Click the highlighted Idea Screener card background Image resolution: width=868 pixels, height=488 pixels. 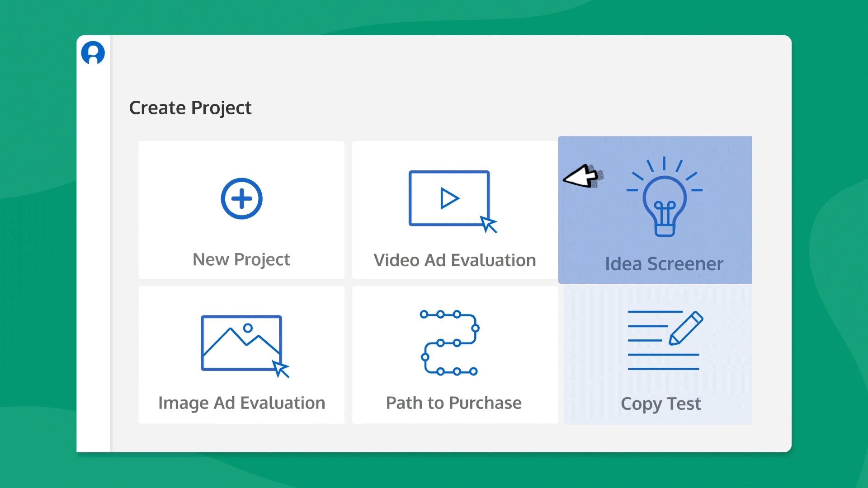coord(588,235)
